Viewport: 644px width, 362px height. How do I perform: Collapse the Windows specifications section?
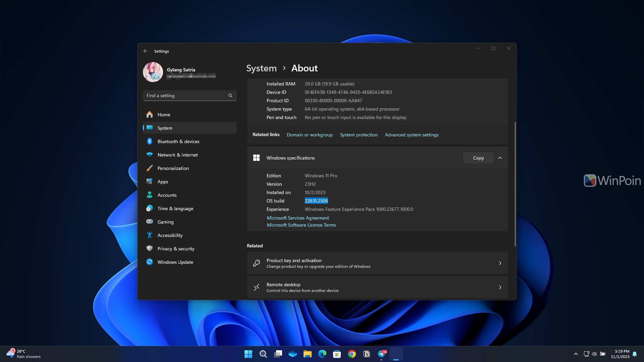tap(500, 158)
